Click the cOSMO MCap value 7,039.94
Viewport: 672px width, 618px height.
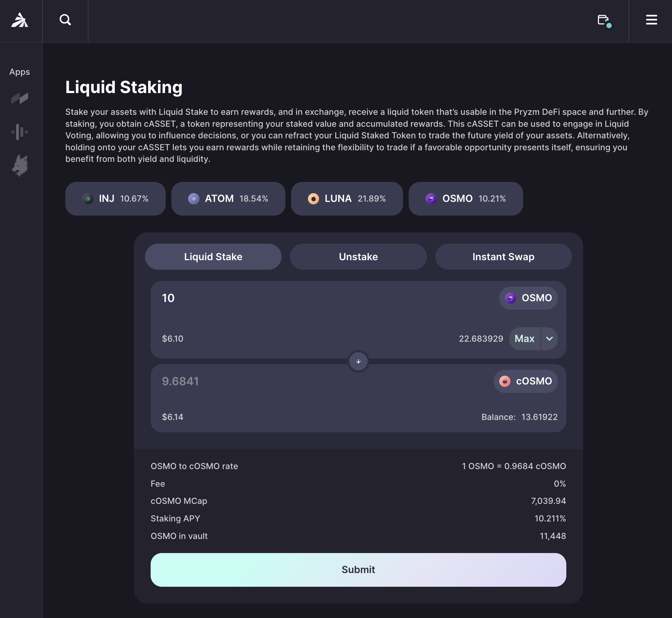[x=548, y=501]
